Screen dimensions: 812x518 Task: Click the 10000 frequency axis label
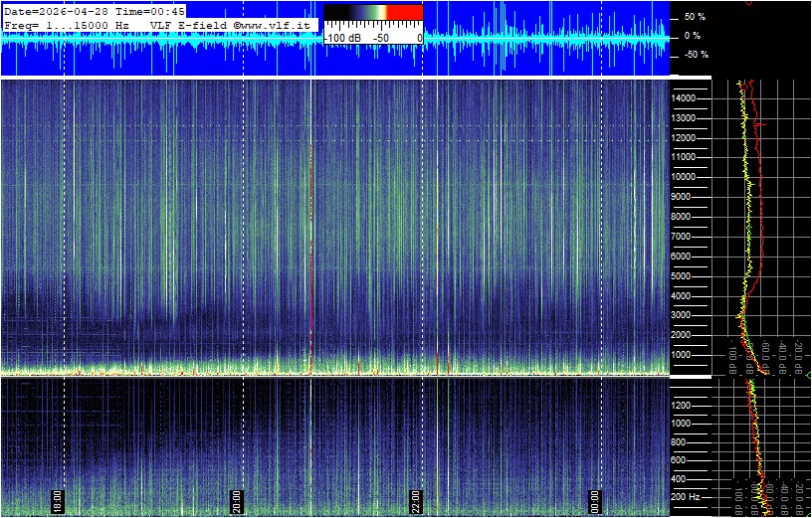tap(684, 176)
